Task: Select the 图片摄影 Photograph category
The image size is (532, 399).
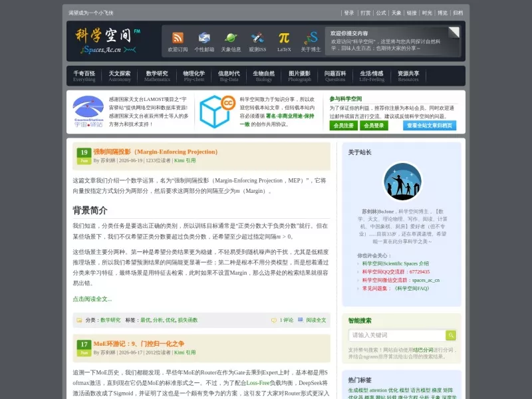Action: pyautogui.click(x=300, y=76)
